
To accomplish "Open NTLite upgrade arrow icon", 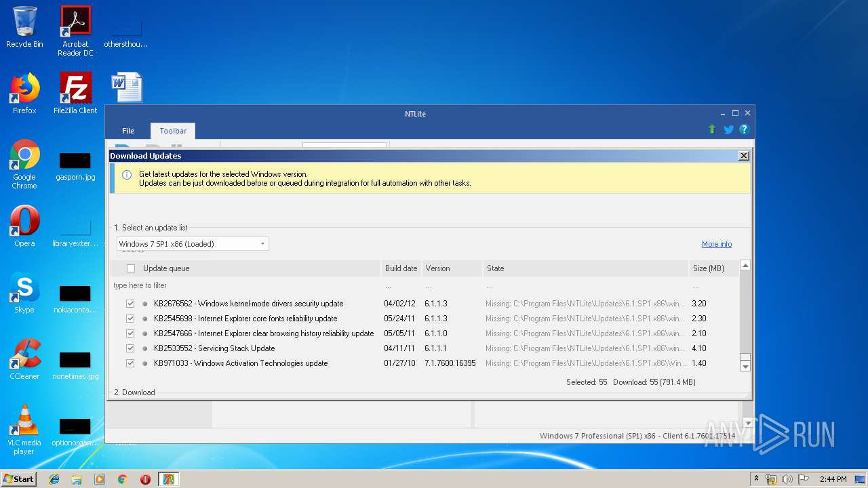I will (x=712, y=129).
